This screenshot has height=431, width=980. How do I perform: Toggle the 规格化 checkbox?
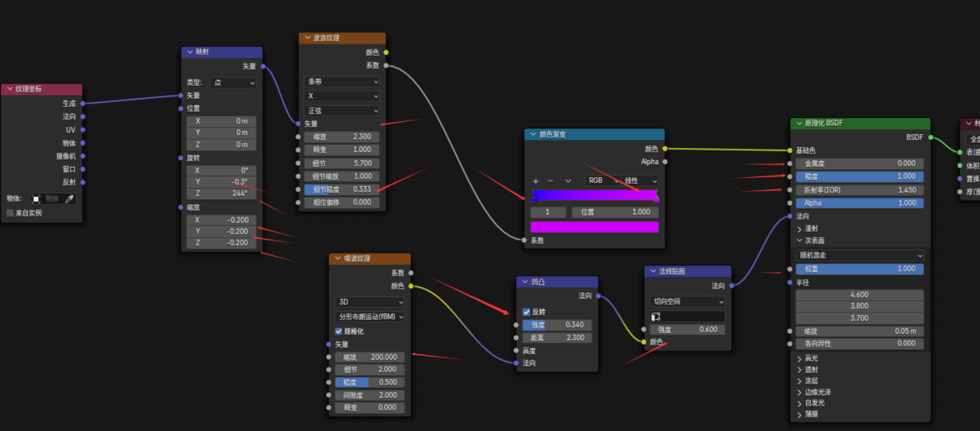(x=339, y=331)
